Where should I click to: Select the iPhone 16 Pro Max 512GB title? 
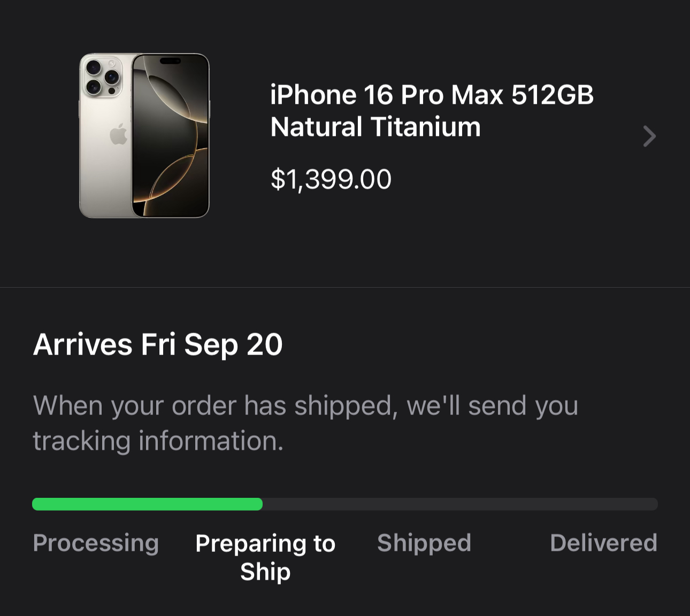tap(431, 95)
